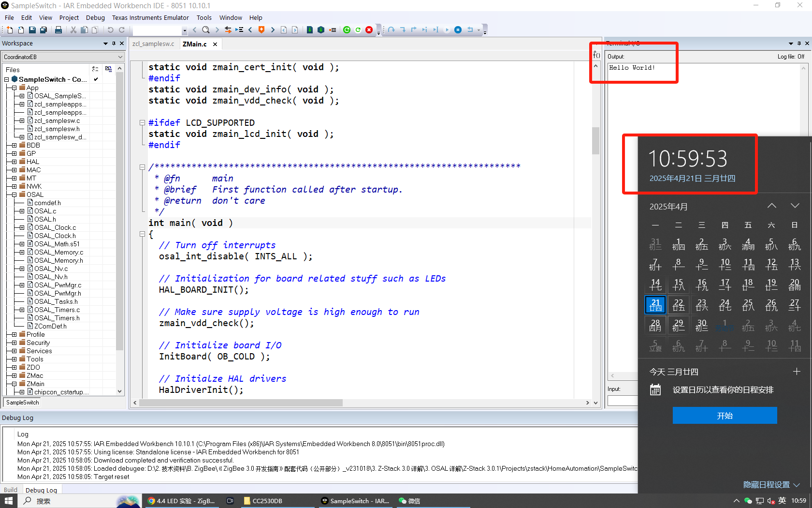Open WeChat from the taskbar
Viewport: 812px width, 508px height.
pos(409,501)
